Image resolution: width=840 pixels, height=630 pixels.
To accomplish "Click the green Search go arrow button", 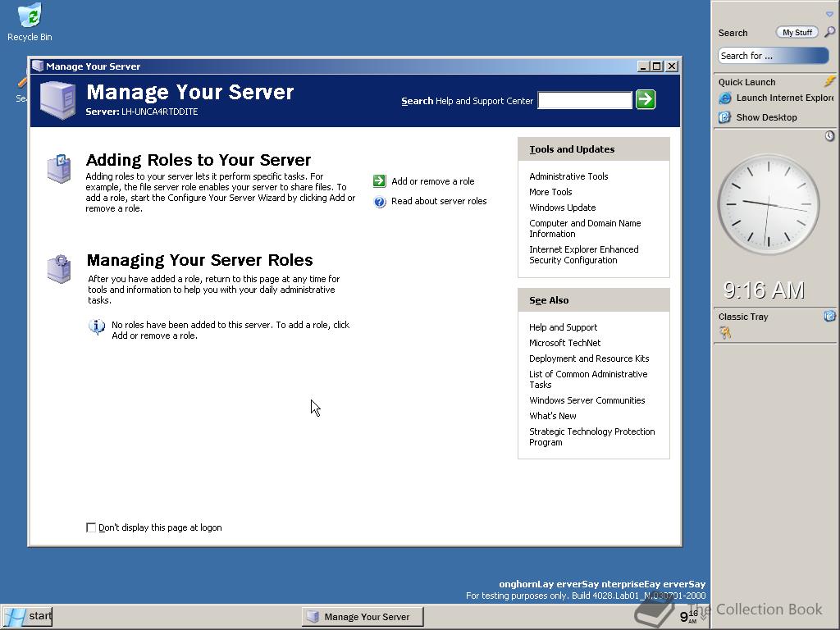I will (646, 99).
